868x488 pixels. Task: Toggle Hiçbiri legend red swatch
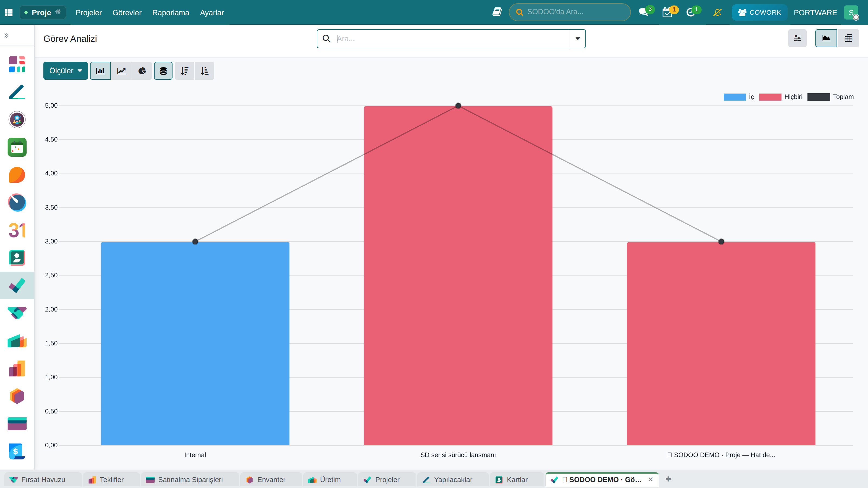pos(770,97)
